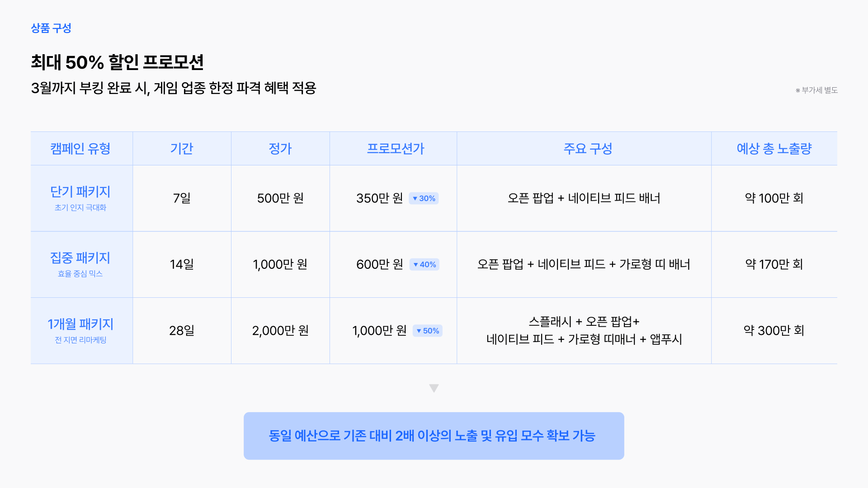Click the 50% discount badge
This screenshot has height=488, width=868.
[x=428, y=331]
